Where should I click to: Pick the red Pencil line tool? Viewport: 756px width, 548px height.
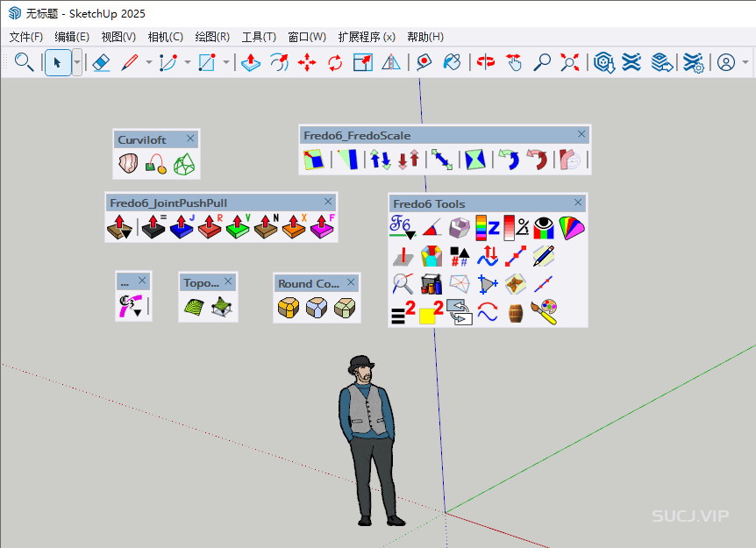coord(129,62)
